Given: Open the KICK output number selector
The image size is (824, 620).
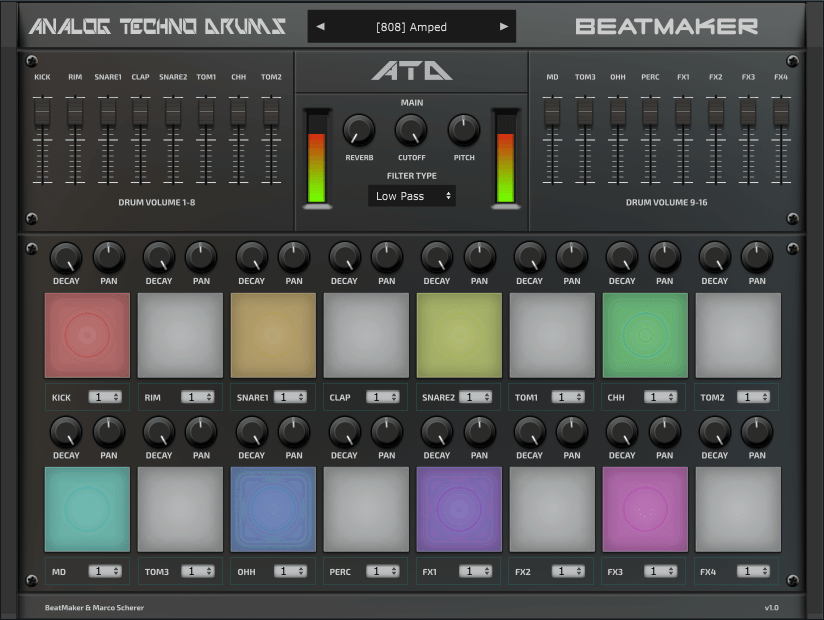Looking at the screenshot, I should pos(105,397).
